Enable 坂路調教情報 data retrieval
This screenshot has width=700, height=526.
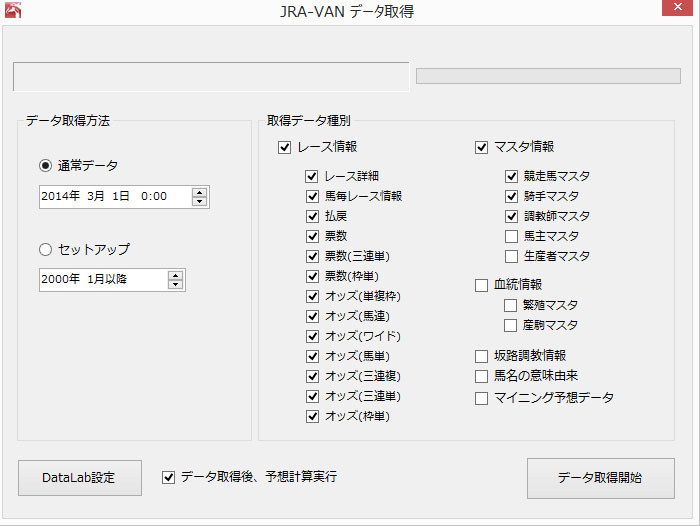(x=481, y=356)
